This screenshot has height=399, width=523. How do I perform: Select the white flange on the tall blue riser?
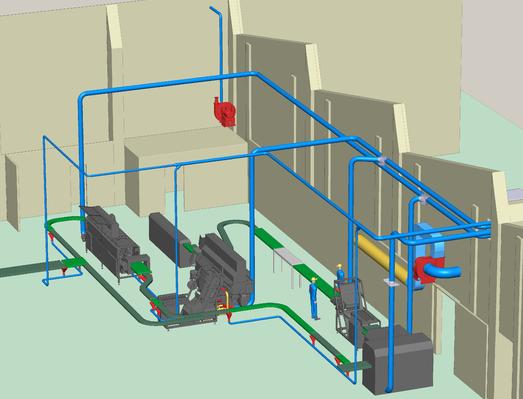coord(390,283)
